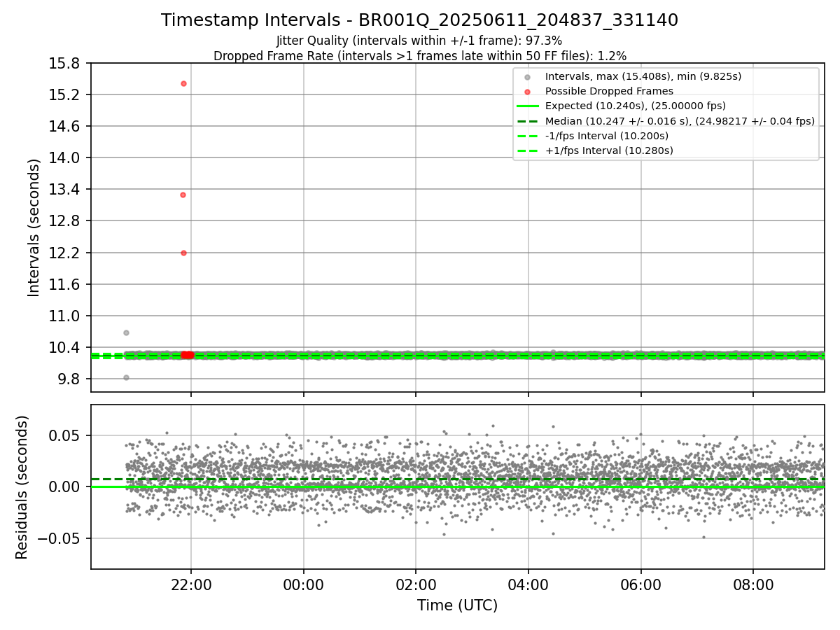Image resolution: width=840 pixels, height=630 pixels.
Task: Select the Jitter Quality 97.3% subtitle text
Action: coord(419,41)
